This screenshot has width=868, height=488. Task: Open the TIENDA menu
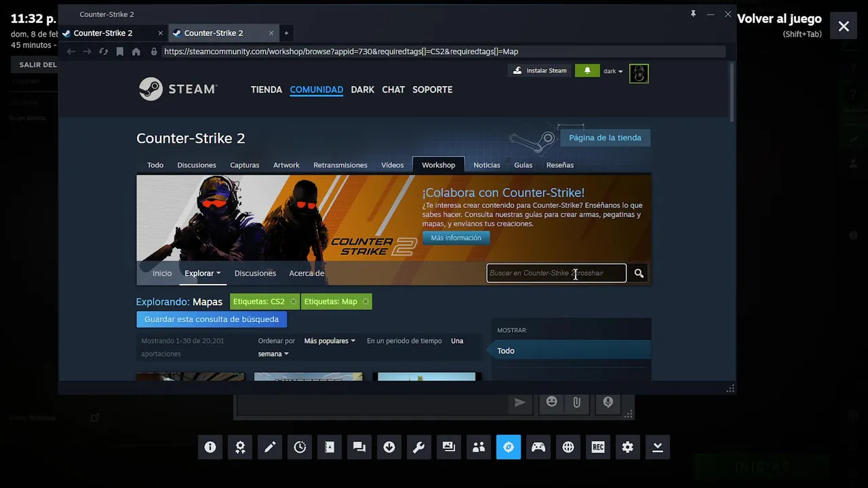click(267, 89)
